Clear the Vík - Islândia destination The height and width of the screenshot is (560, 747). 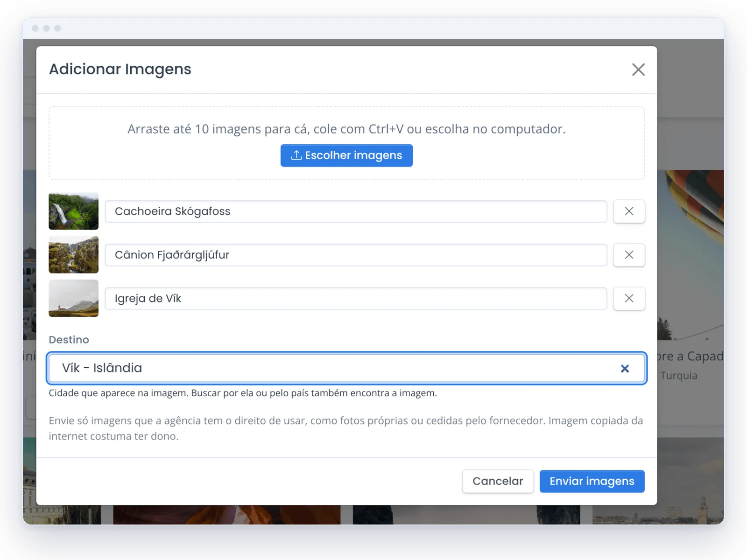click(625, 369)
